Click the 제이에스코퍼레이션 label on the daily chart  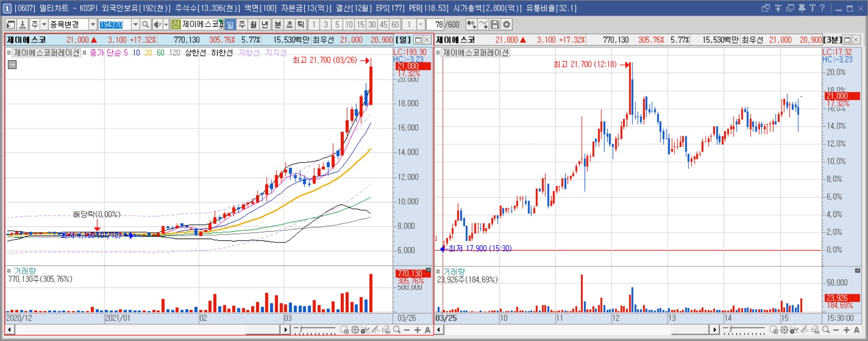(x=46, y=53)
